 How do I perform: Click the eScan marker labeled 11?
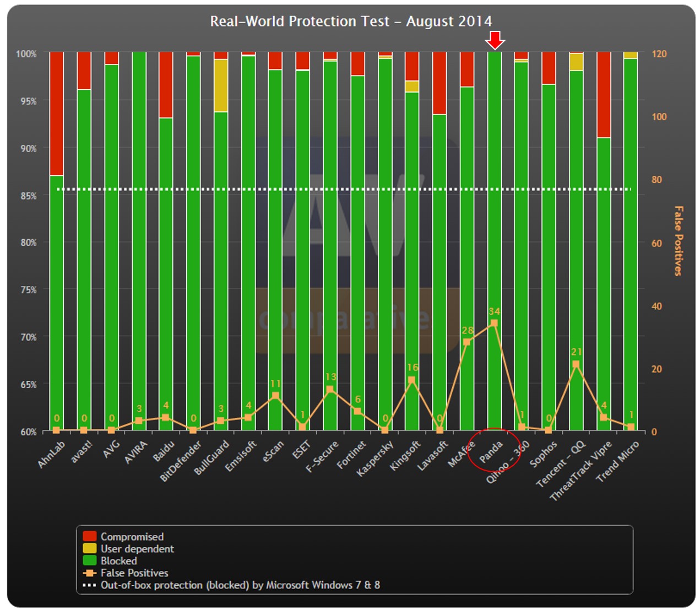tap(275, 396)
